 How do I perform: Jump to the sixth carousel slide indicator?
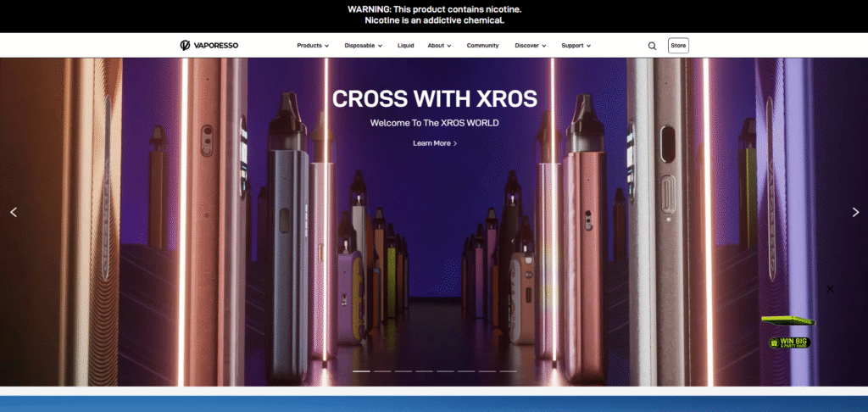tap(466, 371)
